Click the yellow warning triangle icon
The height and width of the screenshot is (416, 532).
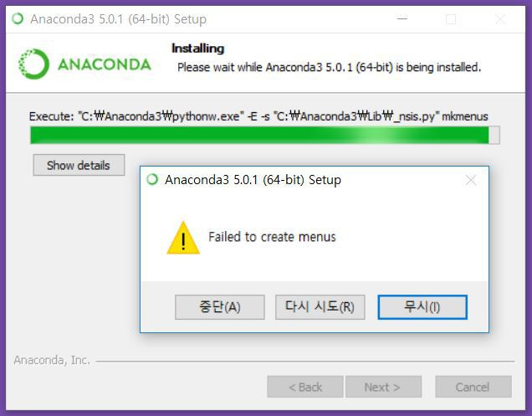[183, 238]
